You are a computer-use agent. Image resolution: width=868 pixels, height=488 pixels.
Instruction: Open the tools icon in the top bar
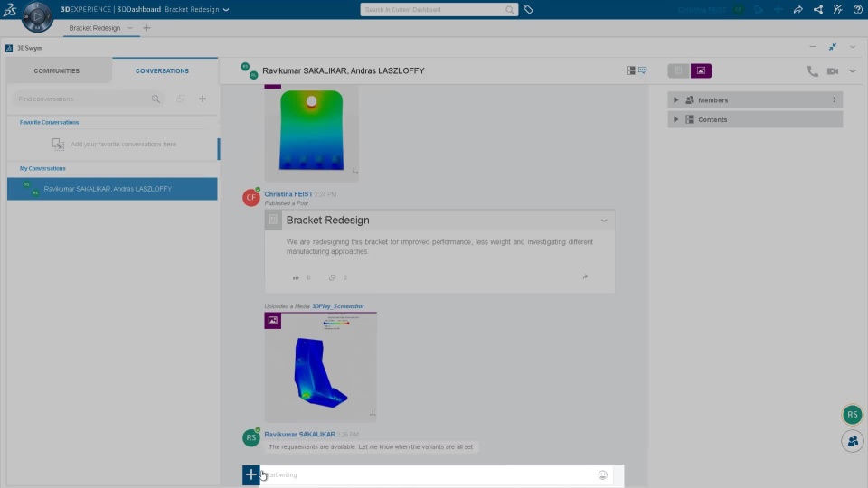[837, 9]
